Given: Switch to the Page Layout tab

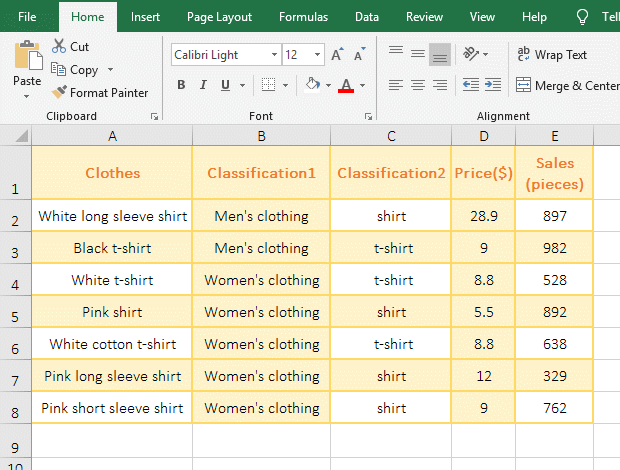Looking at the screenshot, I should pyautogui.click(x=219, y=17).
